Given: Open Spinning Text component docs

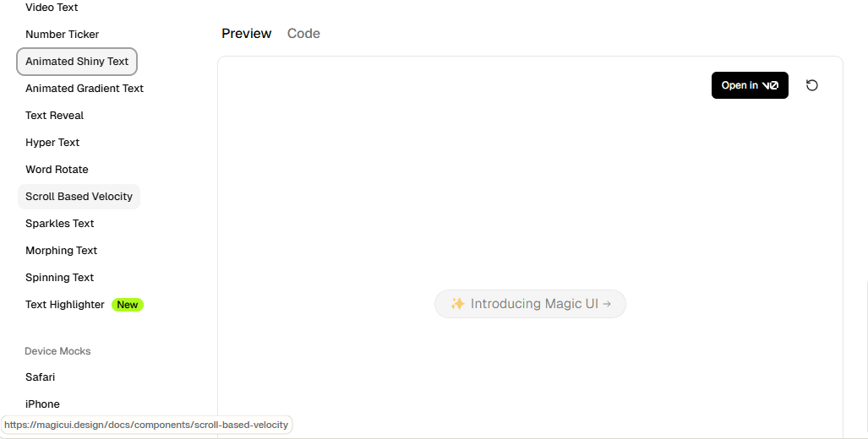Looking at the screenshot, I should [x=59, y=278].
